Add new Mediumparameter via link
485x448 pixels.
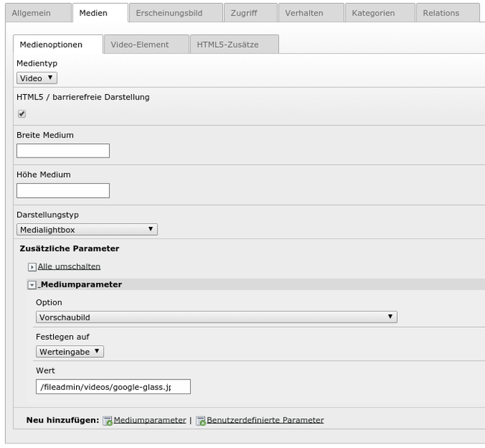point(150,420)
